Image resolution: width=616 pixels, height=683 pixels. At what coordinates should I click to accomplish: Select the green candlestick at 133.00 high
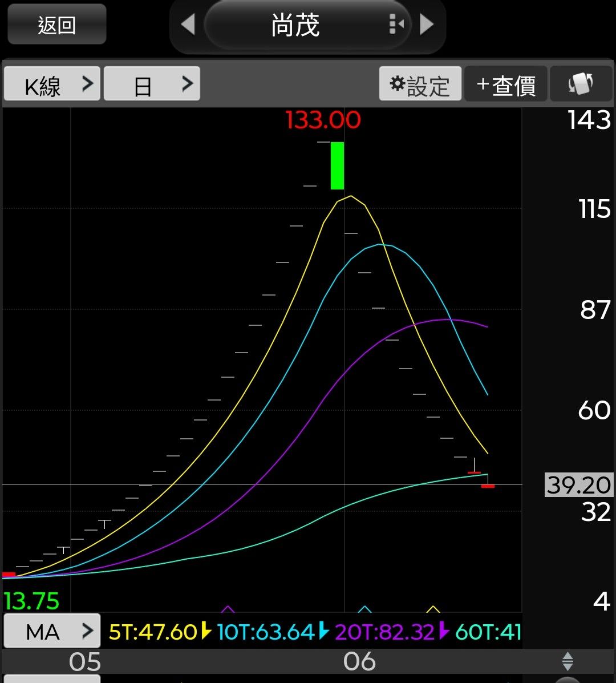tap(338, 165)
